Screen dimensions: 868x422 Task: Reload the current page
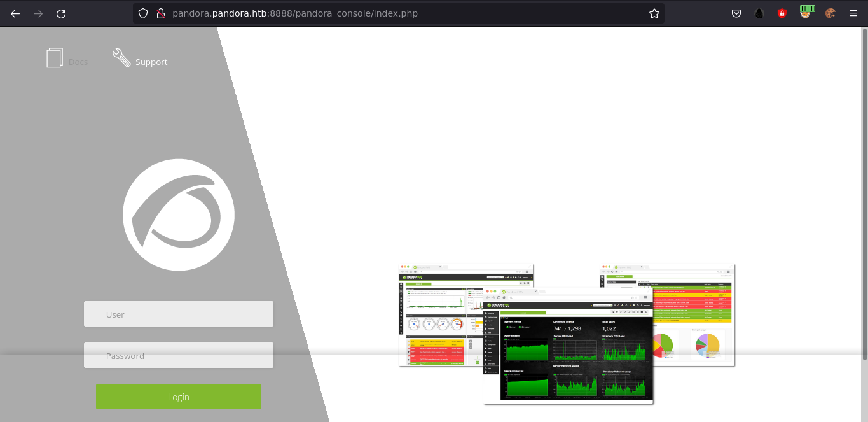(61, 13)
